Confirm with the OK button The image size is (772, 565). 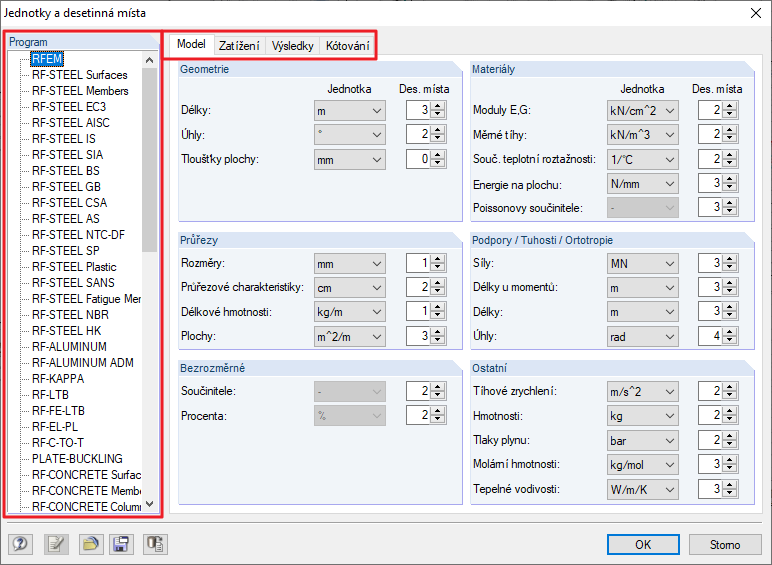(x=643, y=544)
